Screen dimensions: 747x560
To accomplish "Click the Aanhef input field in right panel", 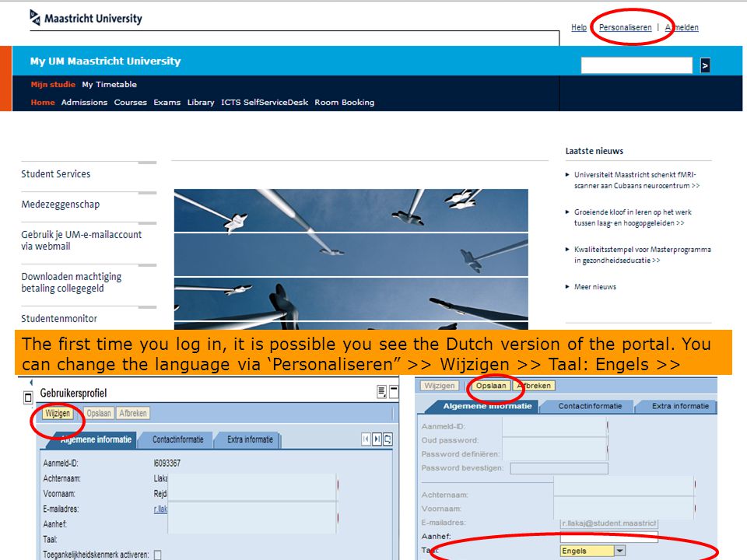I will click(x=608, y=537).
